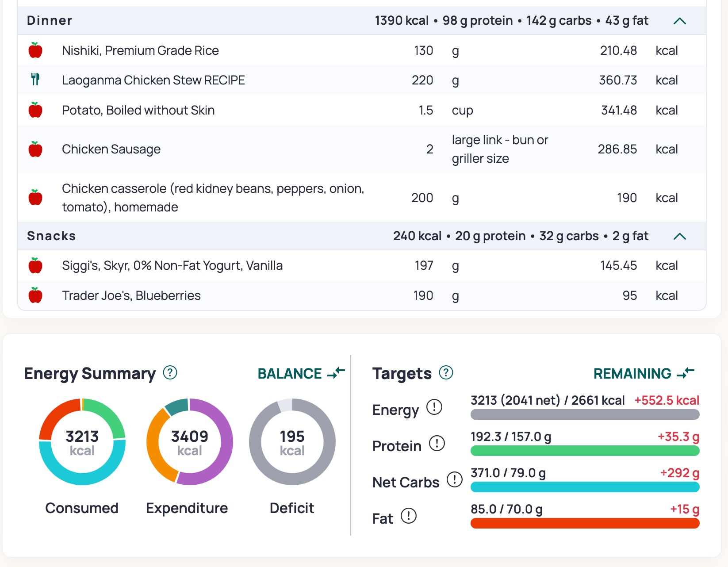Click the apple icon beside Trader Joe's Blueberries

[x=35, y=295]
